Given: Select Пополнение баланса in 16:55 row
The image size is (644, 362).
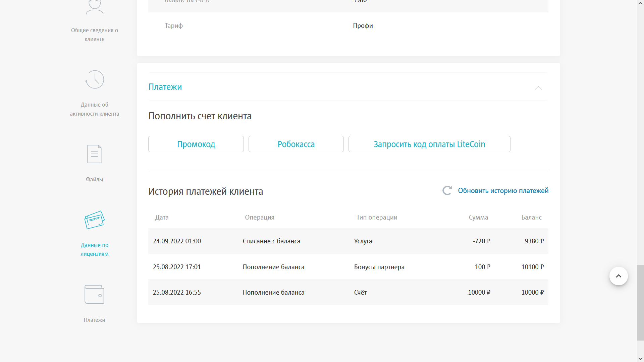Looking at the screenshot, I should pyautogui.click(x=273, y=293).
